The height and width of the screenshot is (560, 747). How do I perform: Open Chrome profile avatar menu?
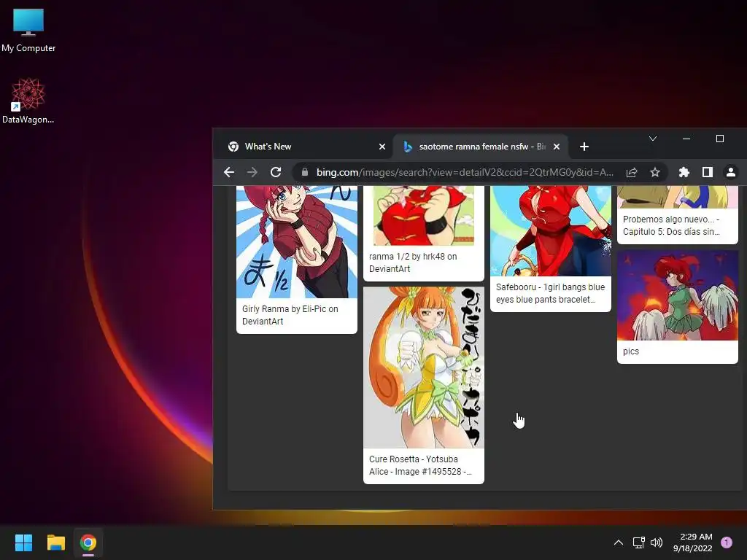coord(731,172)
